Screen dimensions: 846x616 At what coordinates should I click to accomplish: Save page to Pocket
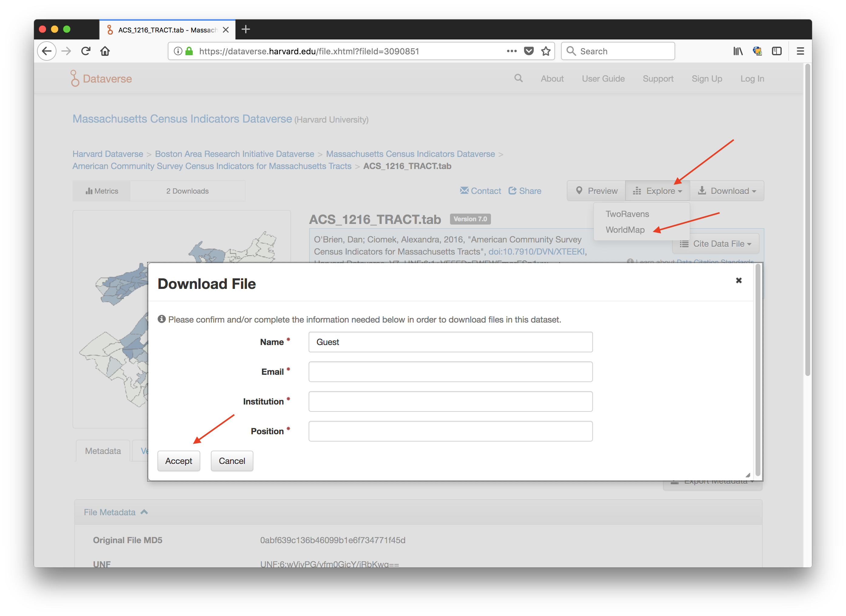tap(529, 51)
